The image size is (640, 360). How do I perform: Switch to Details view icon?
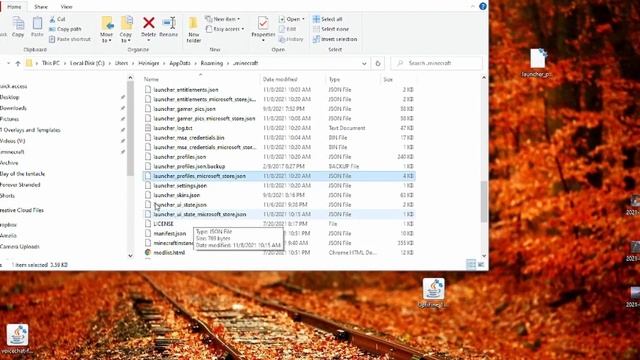[x=471, y=265]
